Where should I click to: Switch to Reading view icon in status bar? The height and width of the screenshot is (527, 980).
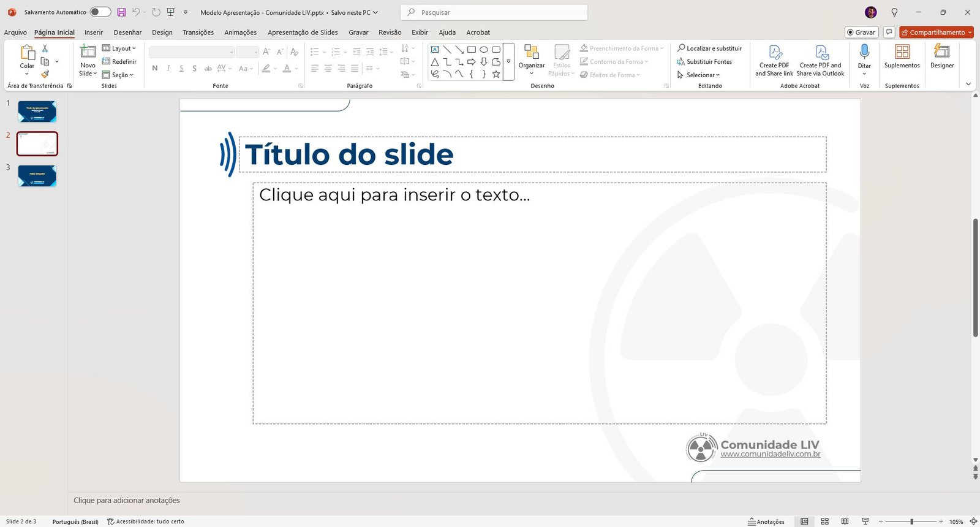coord(845,521)
